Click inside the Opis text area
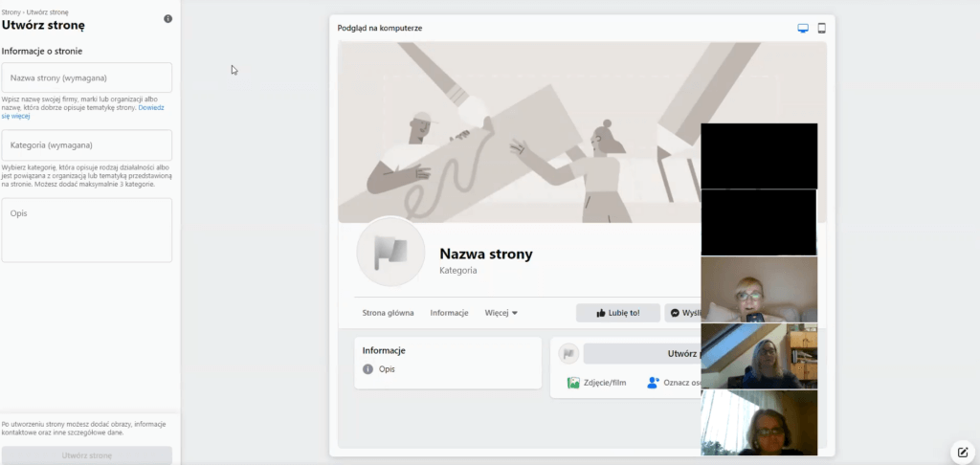Screen dimensions: 980x465 pyautogui.click(x=86, y=230)
